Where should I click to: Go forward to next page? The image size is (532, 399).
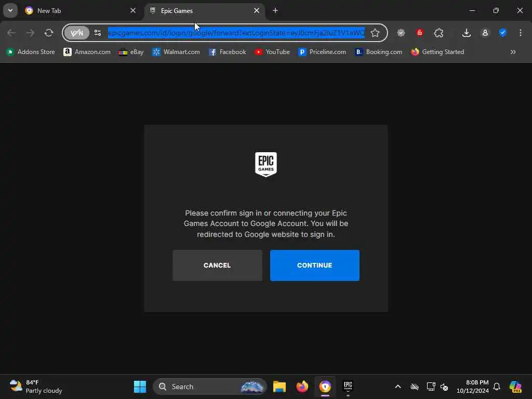tap(30, 33)
